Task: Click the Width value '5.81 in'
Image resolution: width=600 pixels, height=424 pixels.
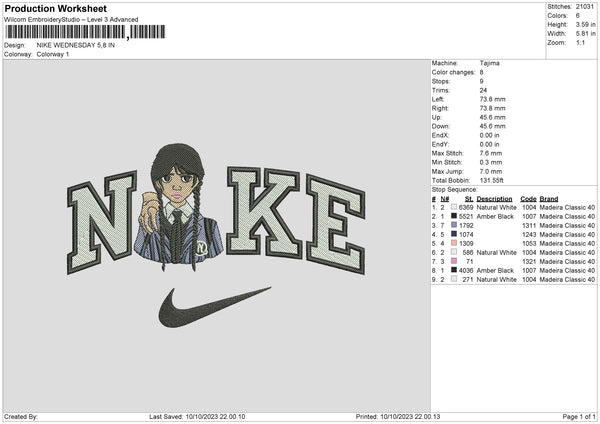Action: click(585, 34)
